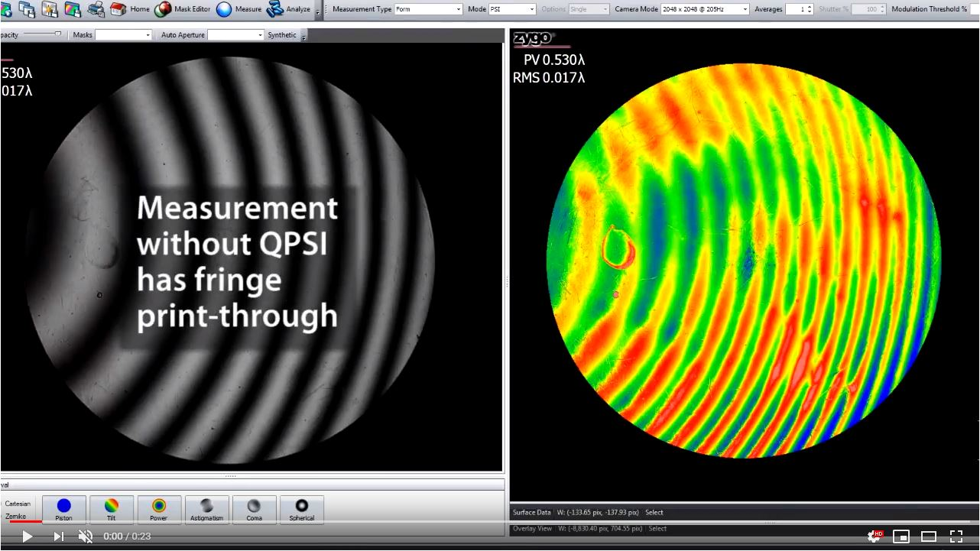Image resolution: width=980 pixels, height=551 pixels.
Task: Increase Averages with the stepper arrow
Action: pos(808,6)
